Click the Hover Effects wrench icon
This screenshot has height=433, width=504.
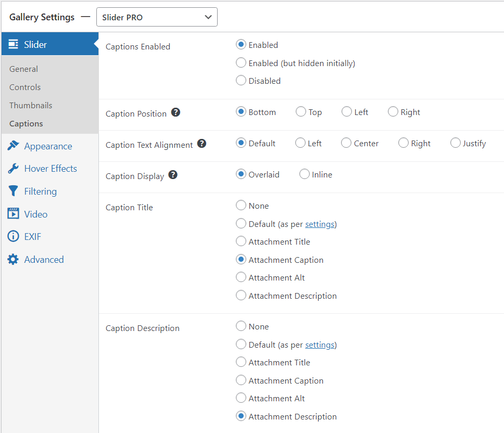click(13, 168)
